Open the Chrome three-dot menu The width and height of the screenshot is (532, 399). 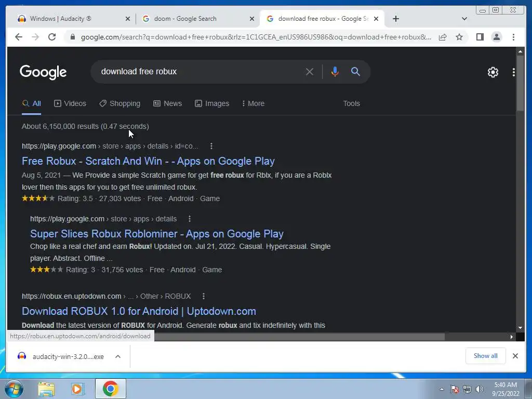click(513, 37)
